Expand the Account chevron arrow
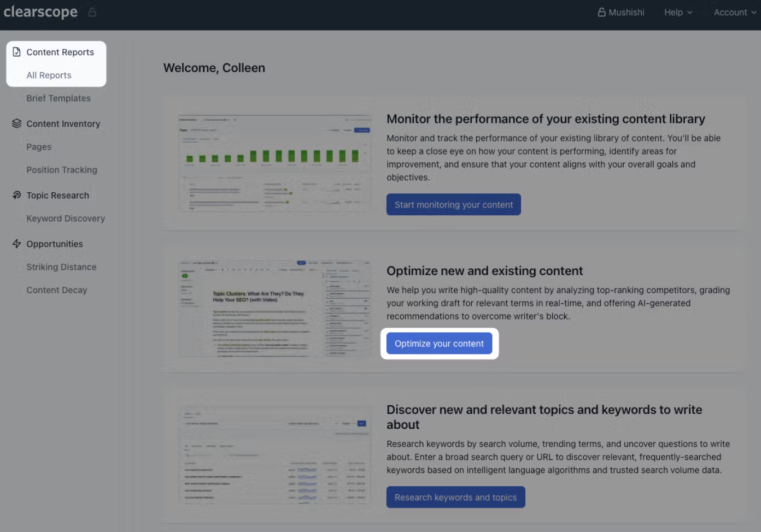Screen dimensions: 761x532 [754, 12]
